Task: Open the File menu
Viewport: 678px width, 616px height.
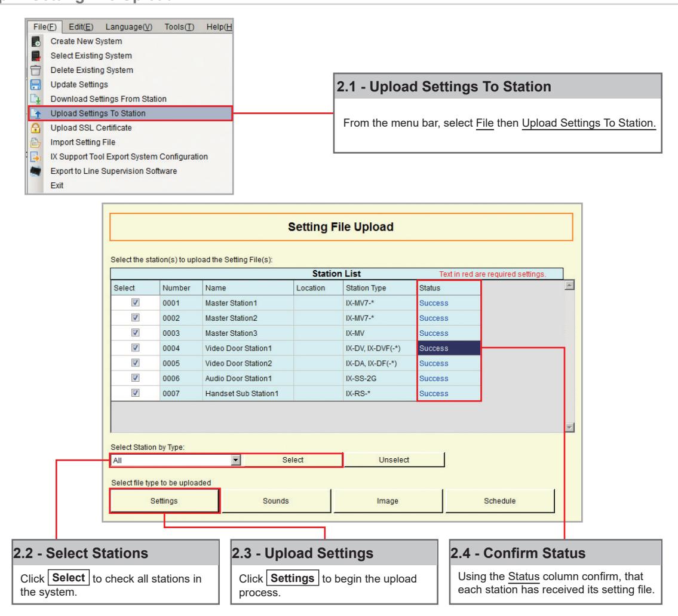Action: [x=45, y=27]
